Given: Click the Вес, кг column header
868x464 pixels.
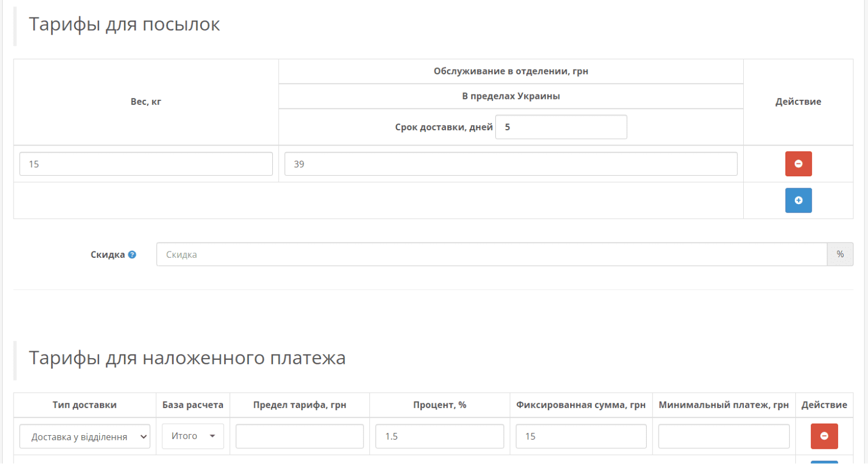Looking at the screenshot, I should point(146,101).
